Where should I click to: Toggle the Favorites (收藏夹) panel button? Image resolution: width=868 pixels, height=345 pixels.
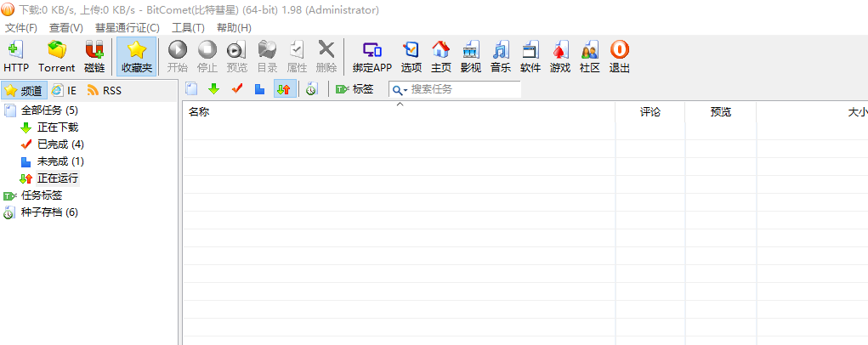[136, 56]
